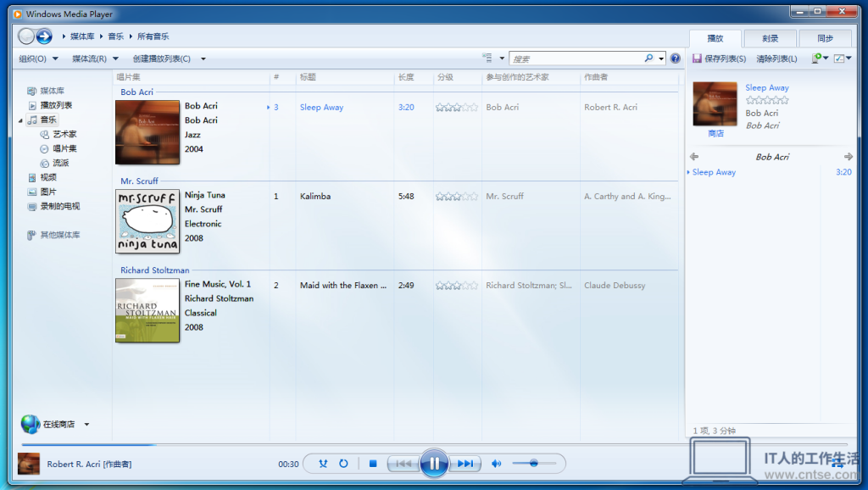The image size is (868, 490).
Task: Pause the current song
Action: point(434,464)
